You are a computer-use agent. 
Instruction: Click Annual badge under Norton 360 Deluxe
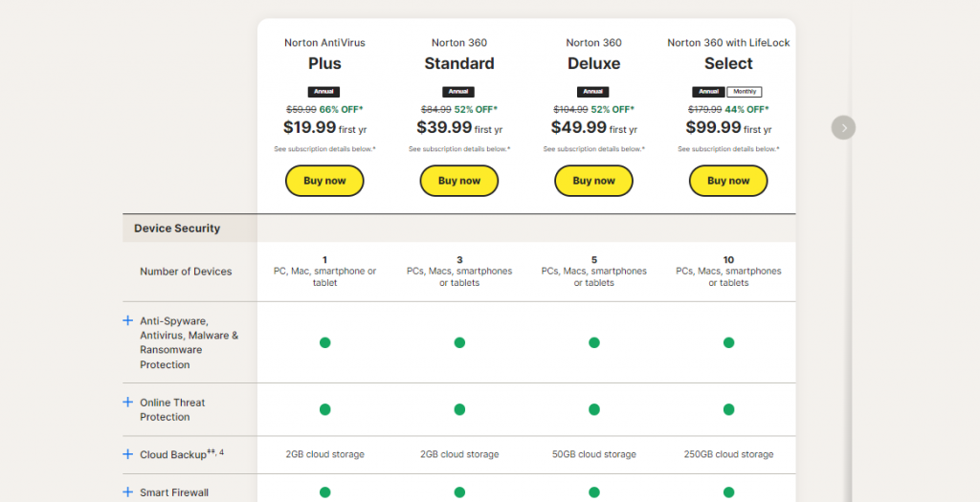point(593,92)
